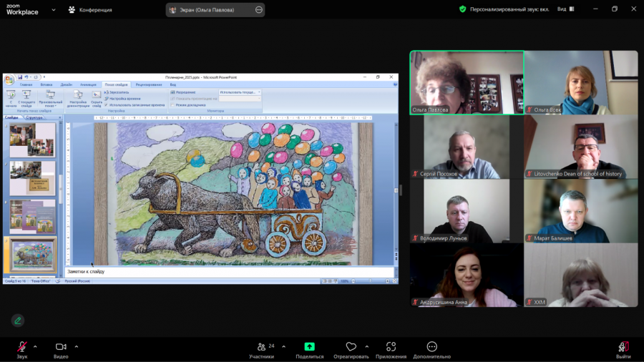Image resolution: width=644 pixels, height=362 pixels.
Task: Click the Конференция meeting info icon
Action: [x=72, y=9]
